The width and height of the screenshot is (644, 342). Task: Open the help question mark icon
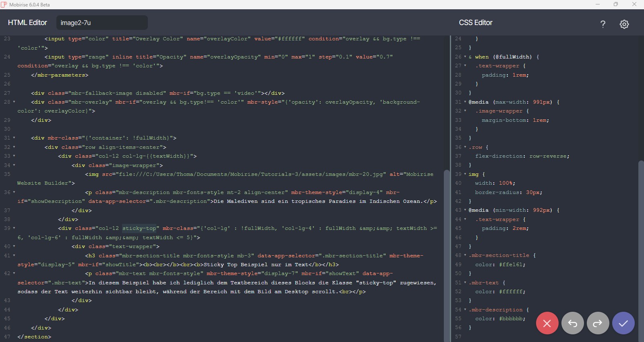603,24
